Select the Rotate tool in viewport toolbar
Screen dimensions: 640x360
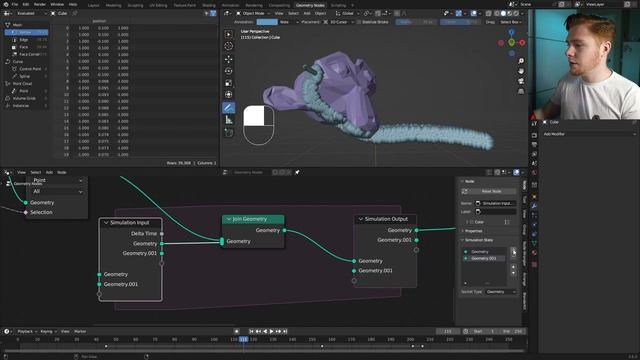point(229,71)
